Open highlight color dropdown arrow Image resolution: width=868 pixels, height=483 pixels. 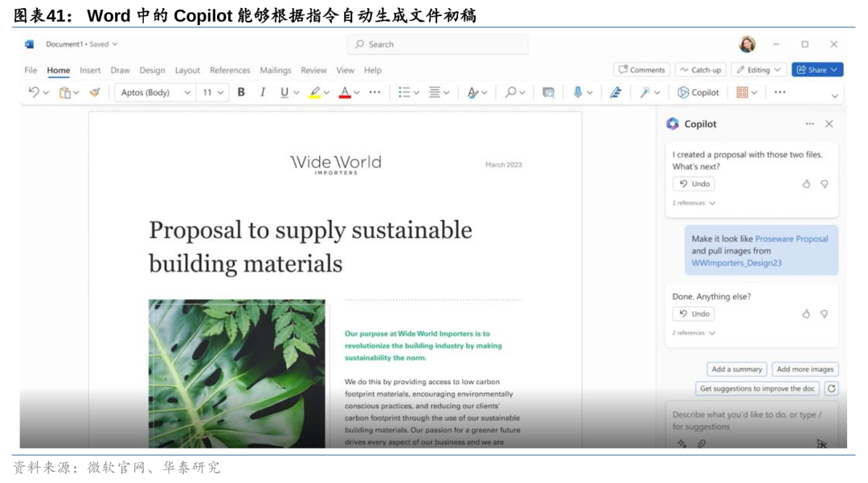click(326, 92)
